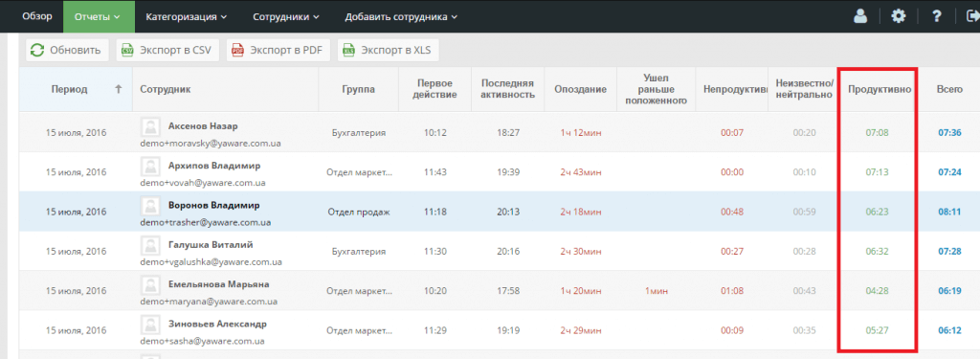This screenshot has height=359, width=980.
Task: Click Экспорт в XLS button
Action: 389,51
